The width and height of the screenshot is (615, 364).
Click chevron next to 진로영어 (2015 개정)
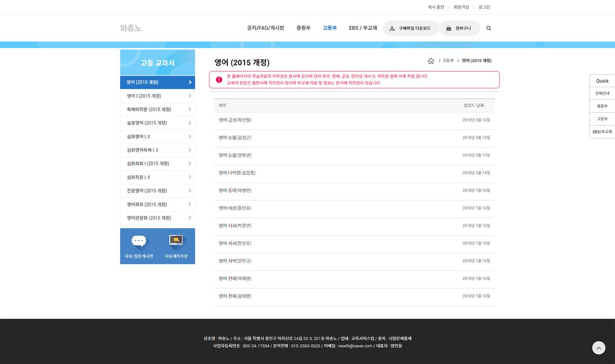coord(190,191)
